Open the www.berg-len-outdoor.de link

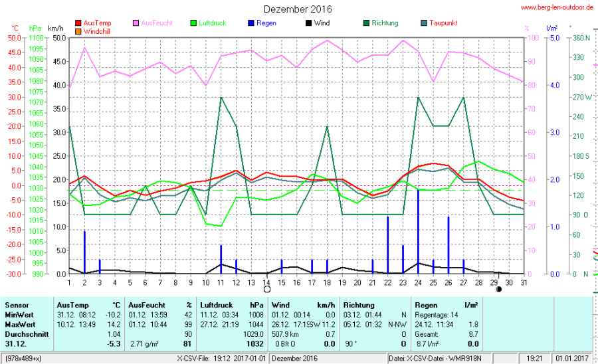pyautogui.click(x=557, y=8)
